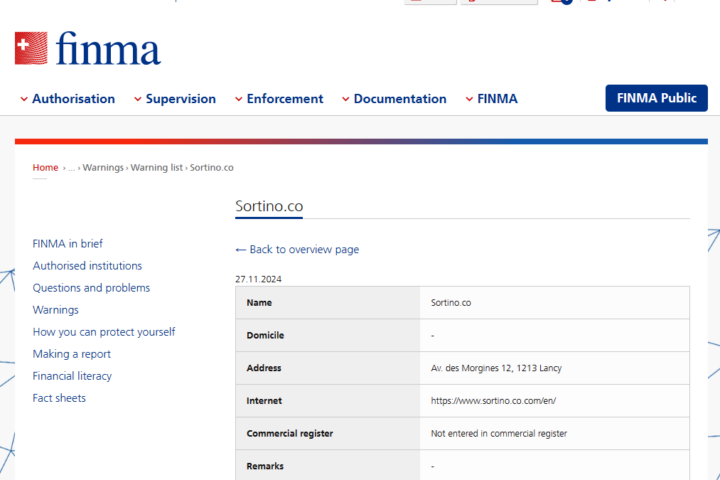This screenshot has height=480, width=720.
Task: Open Warning list breadcrumb
Action: 157,168
